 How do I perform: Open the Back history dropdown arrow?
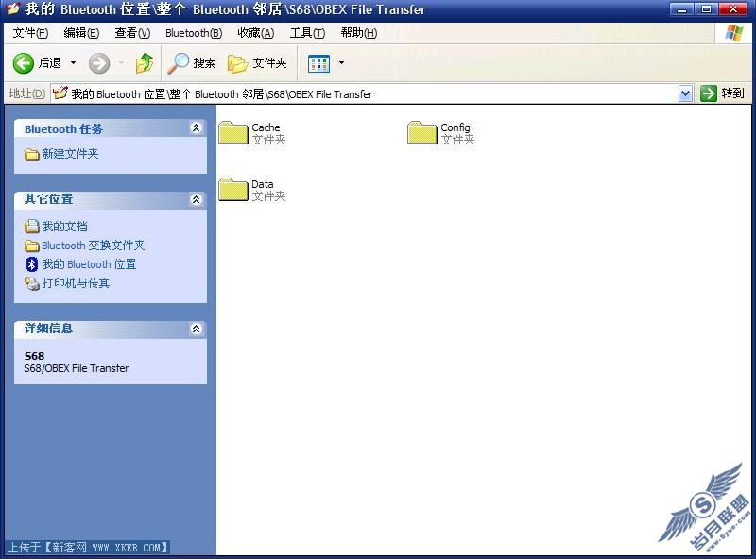point(74,62)
